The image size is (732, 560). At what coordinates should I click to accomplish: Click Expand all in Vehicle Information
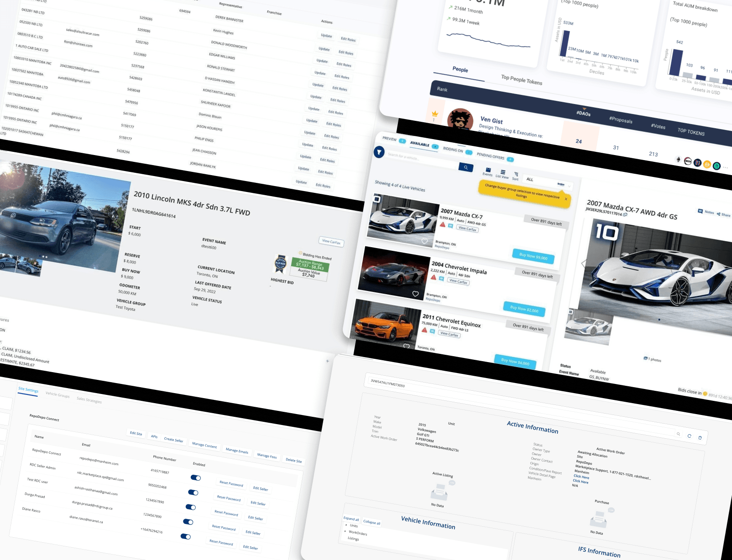pos(351,519)
